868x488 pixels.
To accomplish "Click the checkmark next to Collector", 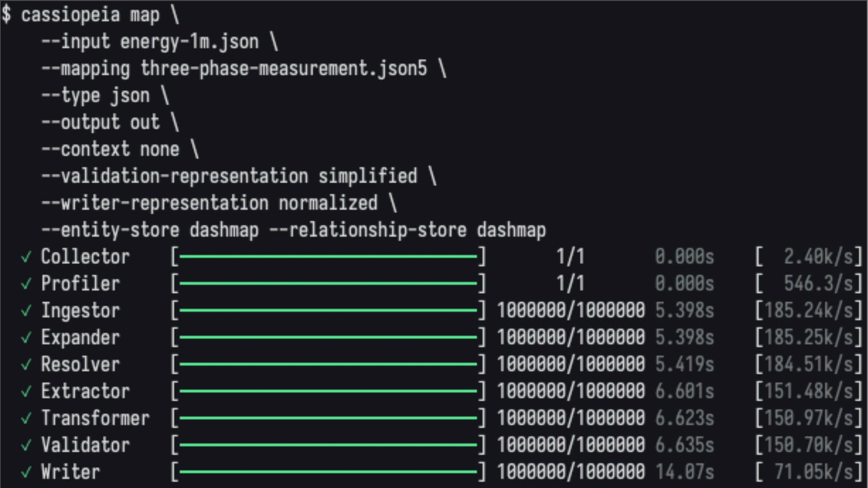I will pyautogui.click(x=26, y=257).
